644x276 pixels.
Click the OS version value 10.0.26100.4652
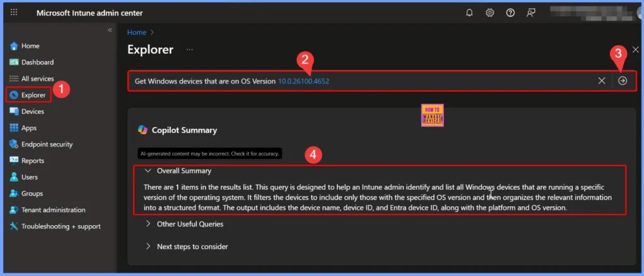304,81
